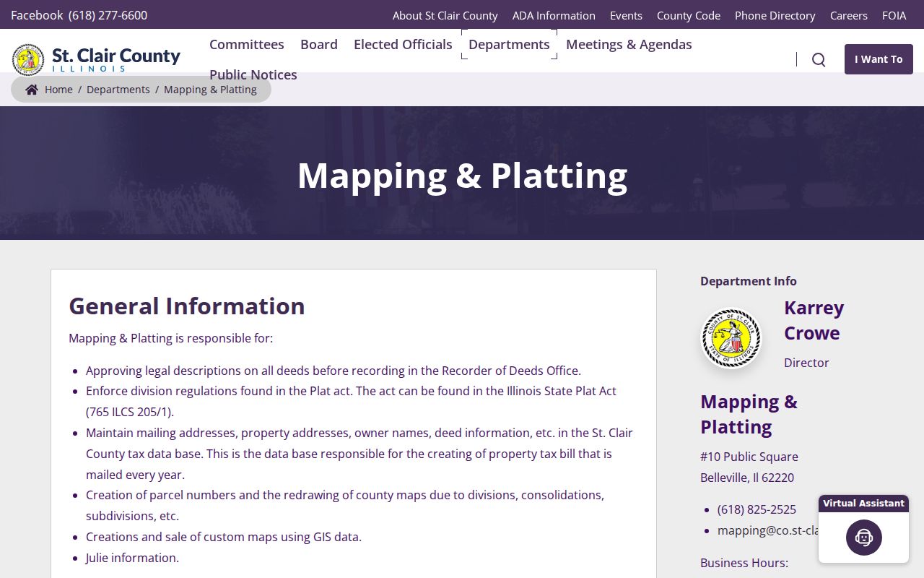The width and height of the screenshot is (924, 578).
Task: Click the Director title text
Action: 806,363
